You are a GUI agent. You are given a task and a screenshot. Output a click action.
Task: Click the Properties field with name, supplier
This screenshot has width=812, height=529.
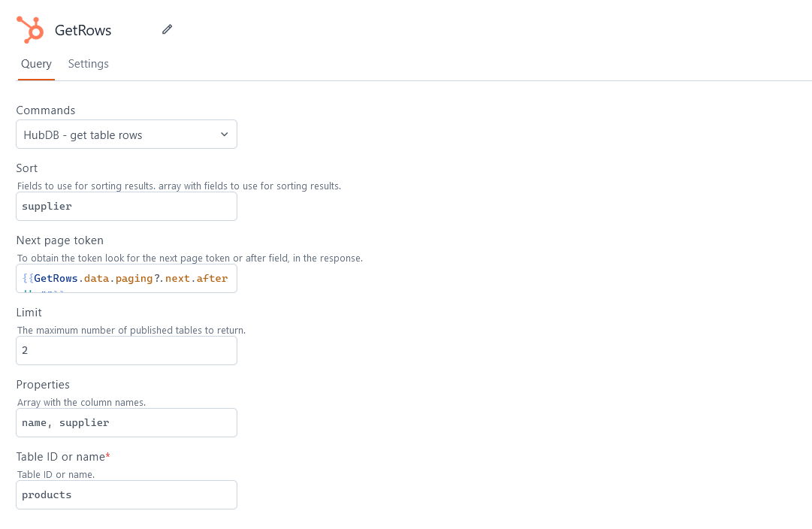coord(126,422)
